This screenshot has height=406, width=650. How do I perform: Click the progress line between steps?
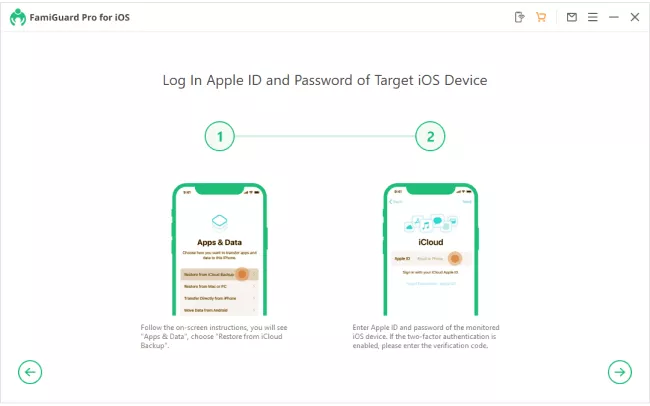click(325, 136)
